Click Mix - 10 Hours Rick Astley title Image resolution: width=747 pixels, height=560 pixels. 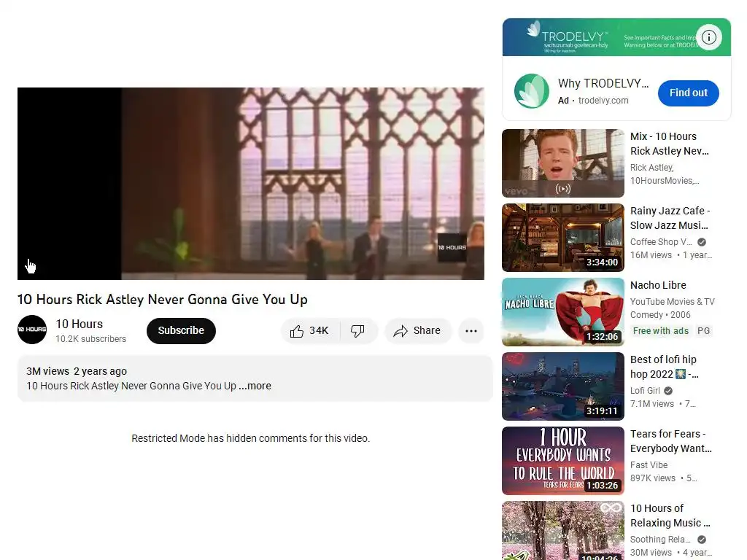coord(670,144)
